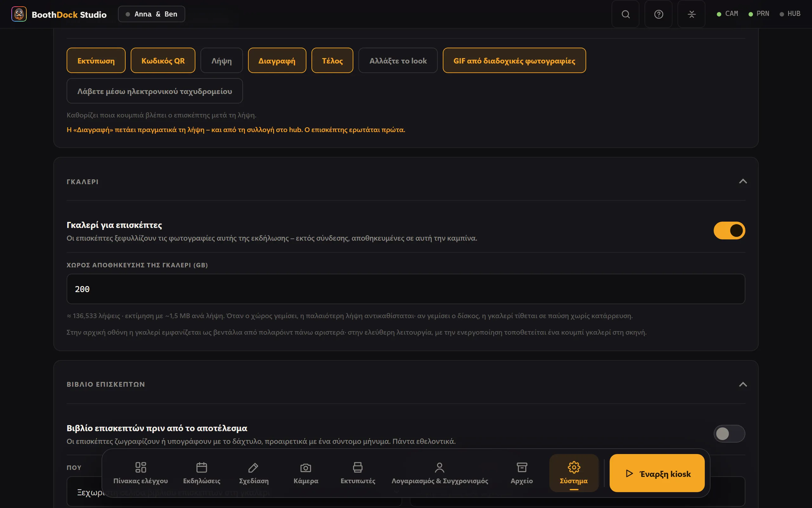
Task: Click the ΒΙΒΛΙΟ ΕΠΙΣΚΕΠΤΩΝ section heading
Action: (x=106, y=384)
